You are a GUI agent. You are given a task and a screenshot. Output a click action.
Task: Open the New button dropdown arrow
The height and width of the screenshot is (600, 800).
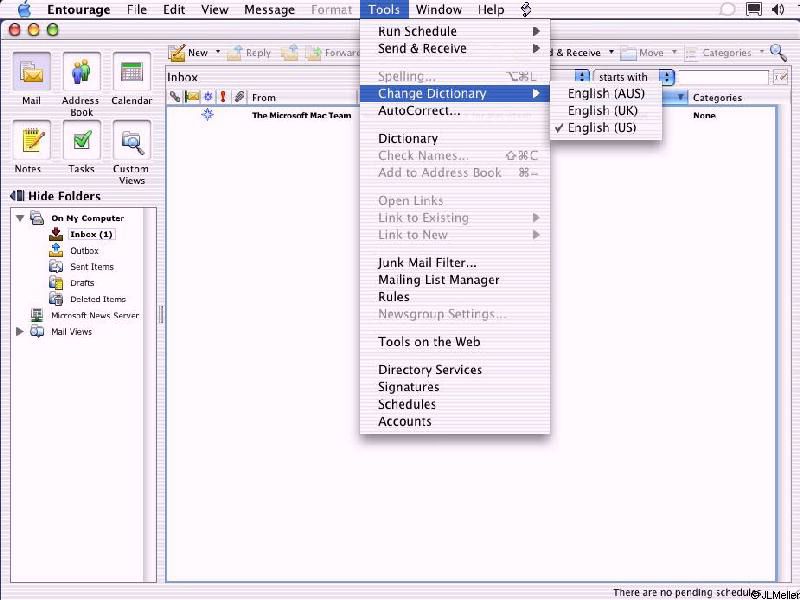[x=218, y=52]
